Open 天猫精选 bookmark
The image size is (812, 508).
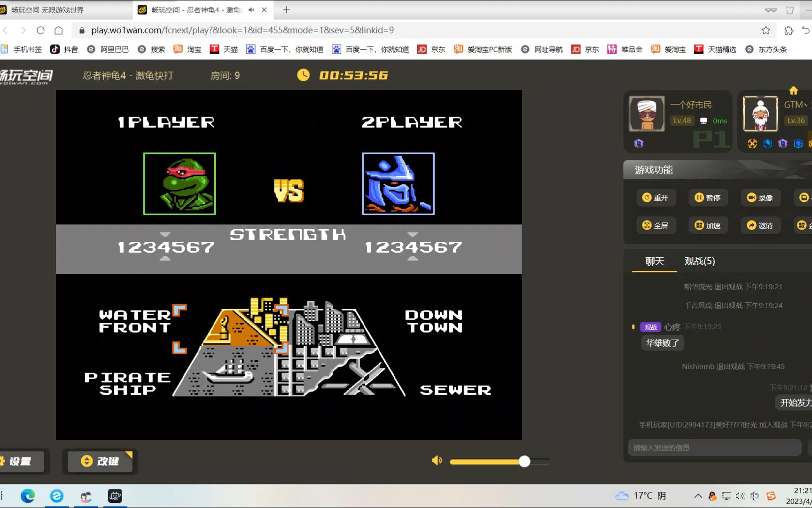[x=715, y=49]
